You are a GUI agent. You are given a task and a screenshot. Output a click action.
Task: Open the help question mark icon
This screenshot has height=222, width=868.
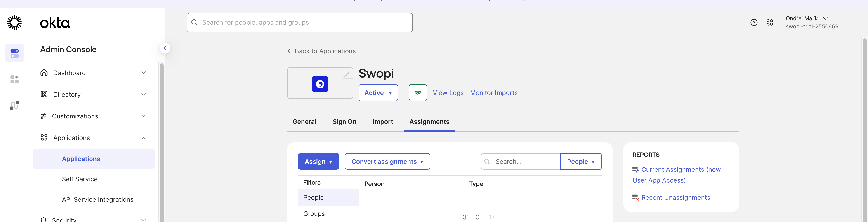tap(754, 23)
